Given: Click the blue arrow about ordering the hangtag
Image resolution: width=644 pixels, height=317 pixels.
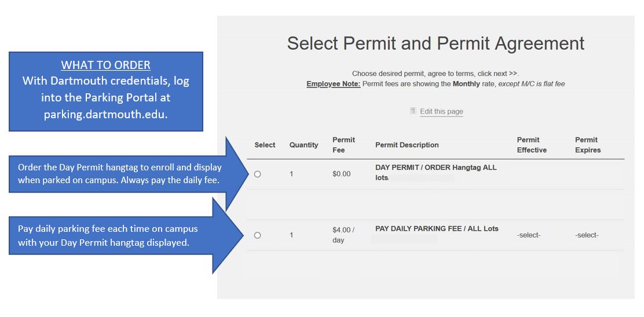Looking at the screenshot, I should pos(122,173).
